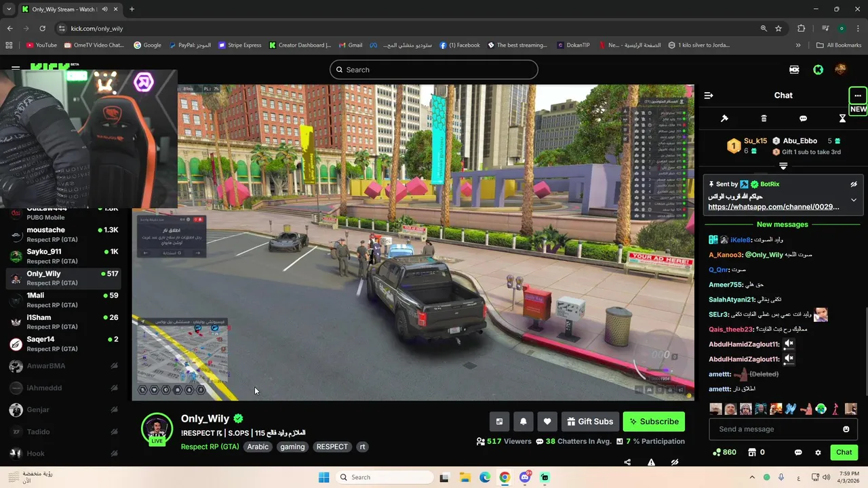Expand hidden bookmarks overflow chevron
Screen dimensions: 868x488
point(798,45)
